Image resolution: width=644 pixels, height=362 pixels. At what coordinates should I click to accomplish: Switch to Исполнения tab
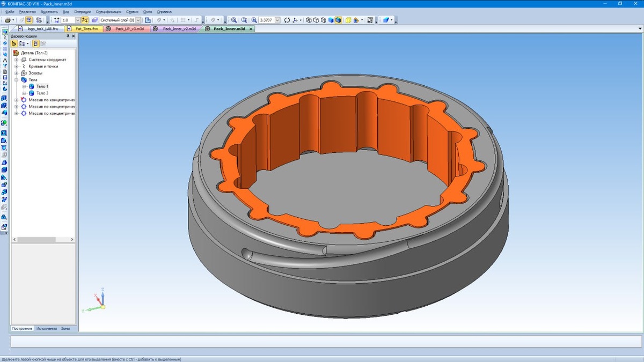point(47,328)
